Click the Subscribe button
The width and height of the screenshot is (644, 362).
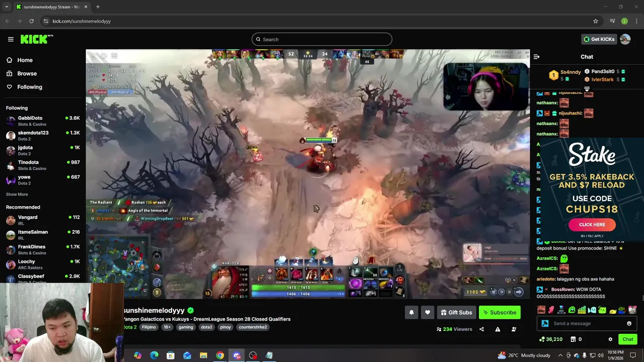point(500,313)
